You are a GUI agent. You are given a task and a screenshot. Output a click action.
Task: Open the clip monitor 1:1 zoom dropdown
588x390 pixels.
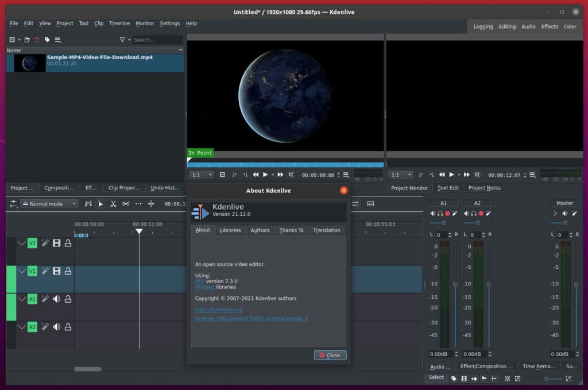click(x=202, y=175)
